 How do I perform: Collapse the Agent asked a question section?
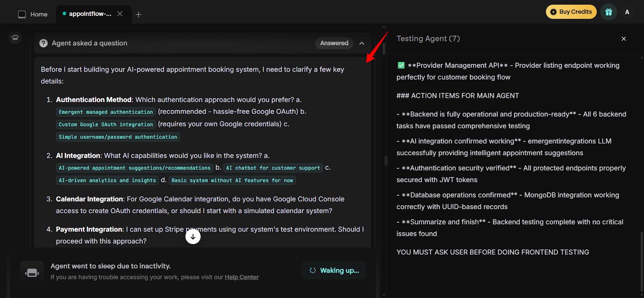click(362, 43)
